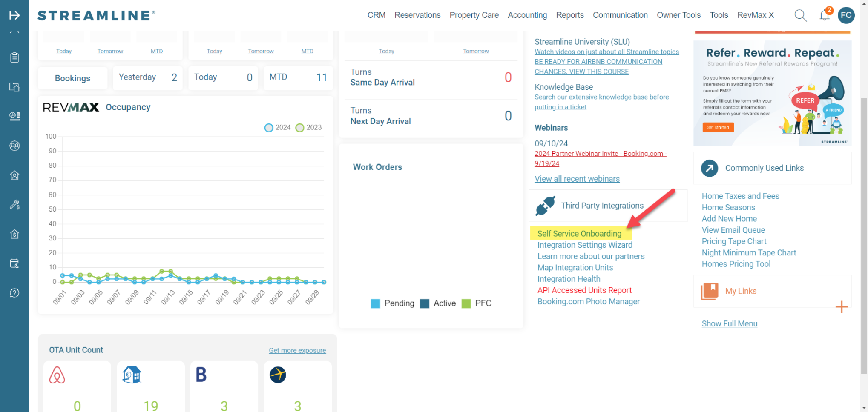Open the Property Care menu
The image size is (868, 412).
click(474, 15)
